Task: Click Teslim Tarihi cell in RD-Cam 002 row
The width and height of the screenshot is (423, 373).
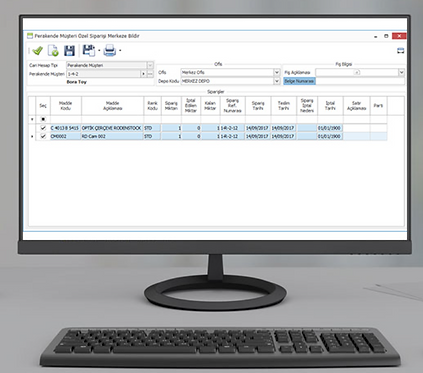Action: (284, 136)
